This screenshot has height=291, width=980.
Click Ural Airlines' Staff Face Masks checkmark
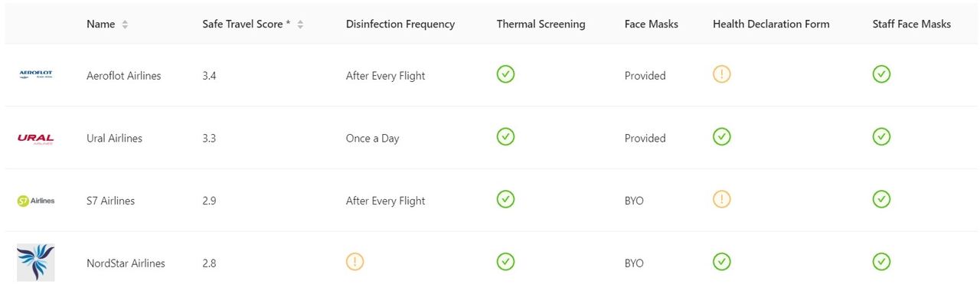tap(881, 136)
